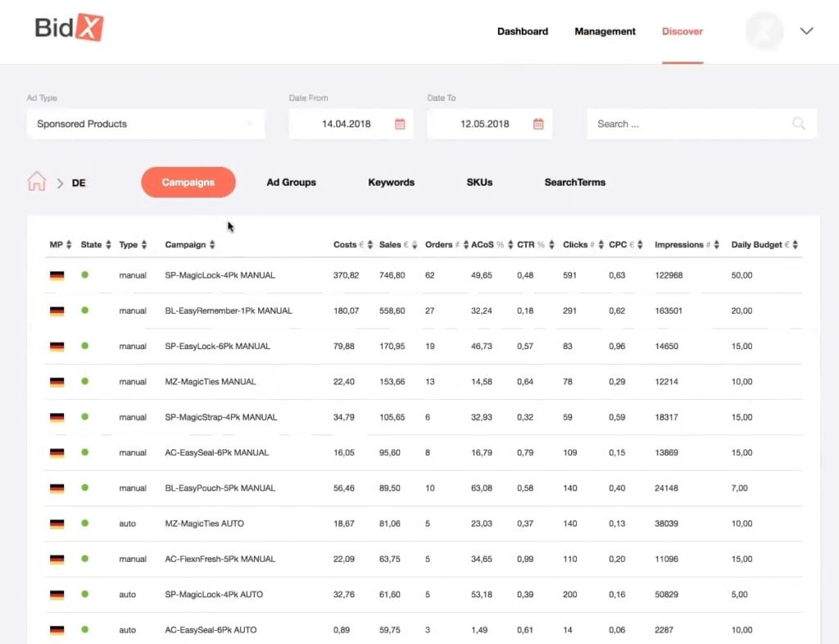Open the Management menu item
This screenshot has width=839, height=644.
click(x=605, y=32)
